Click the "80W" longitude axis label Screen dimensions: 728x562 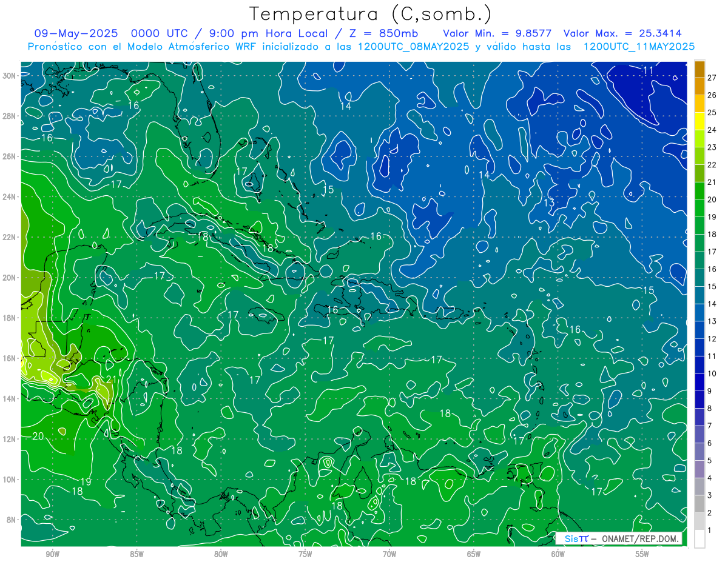click(x=221, y=554)
